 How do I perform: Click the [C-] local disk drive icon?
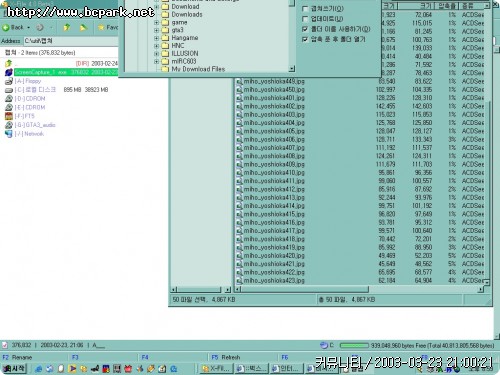(9, 90)
